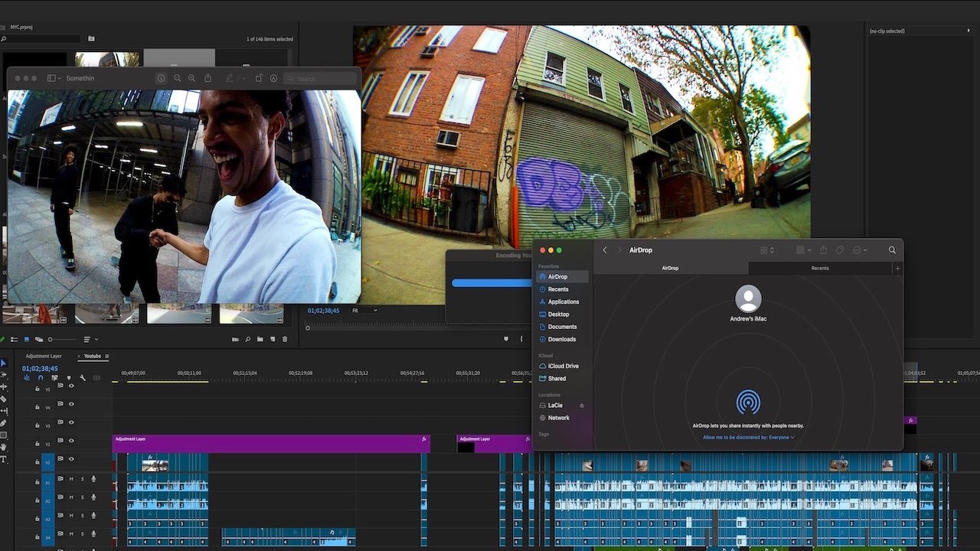Toggle sync lock on V3 track
Viewport: 980px width, 551px height.
pyautogui.click(x=60, y=422)
